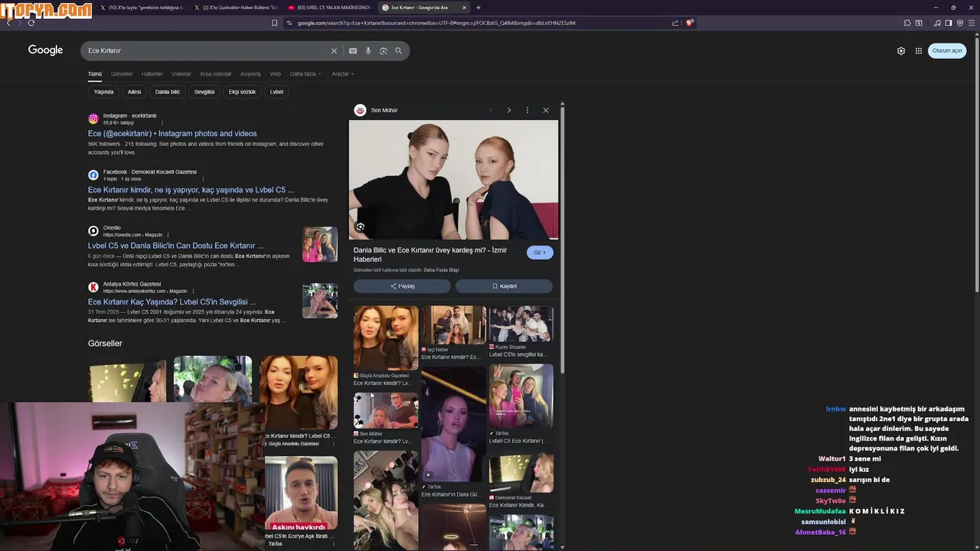Switch to the X'te Gusholder Haber Bülteni tab

click(x=236, y=8)
